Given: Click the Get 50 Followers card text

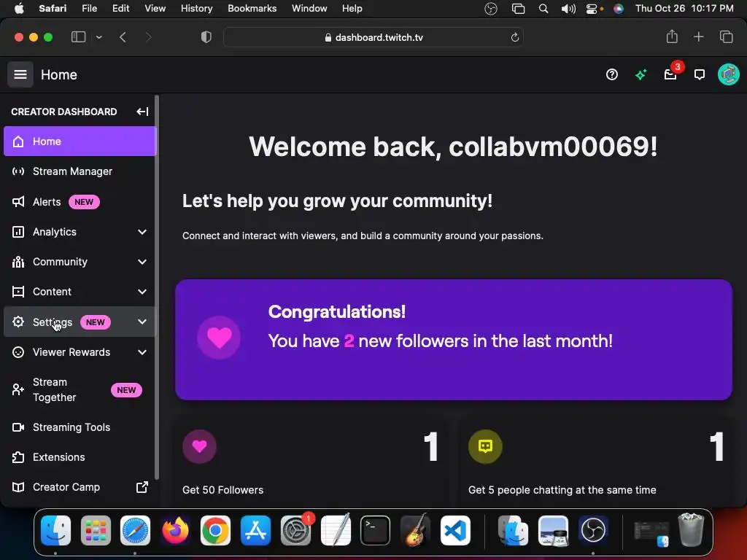Looking at the screenshot, I should coord(222,490).
